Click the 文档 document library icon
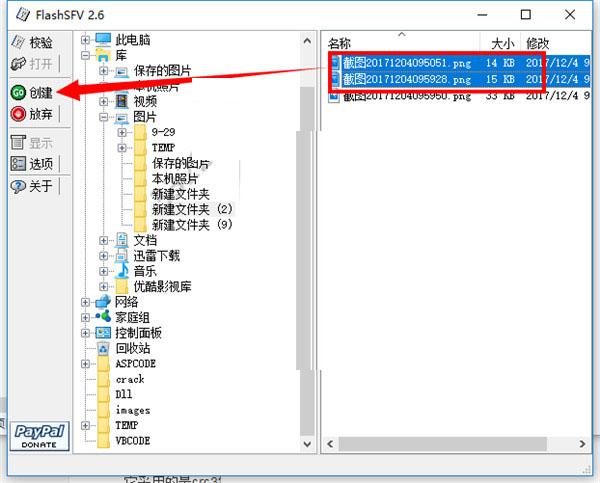Image resolution: width=600 pixels, height=483 pixels. click(122, 240)
